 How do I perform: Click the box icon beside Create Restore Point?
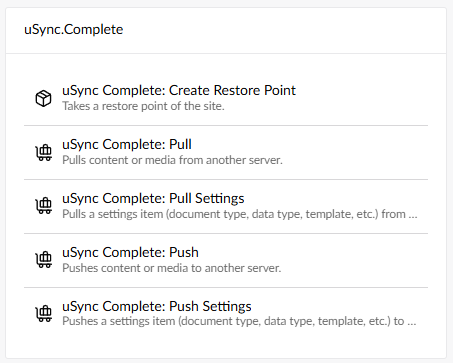43,98
